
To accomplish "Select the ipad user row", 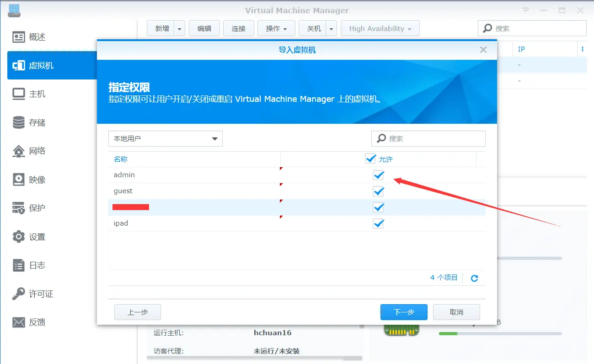I will click(297, 223).
